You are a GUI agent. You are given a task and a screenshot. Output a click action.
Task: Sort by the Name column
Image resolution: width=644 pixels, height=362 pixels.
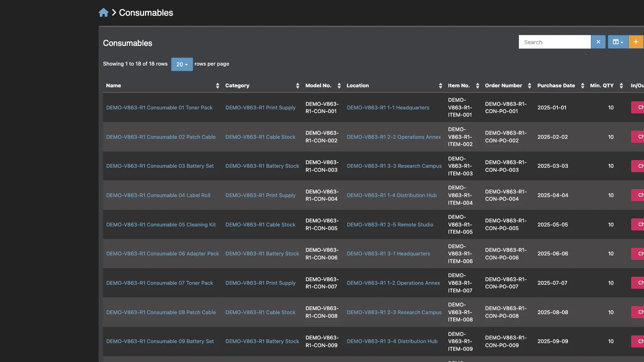[162, 86]
